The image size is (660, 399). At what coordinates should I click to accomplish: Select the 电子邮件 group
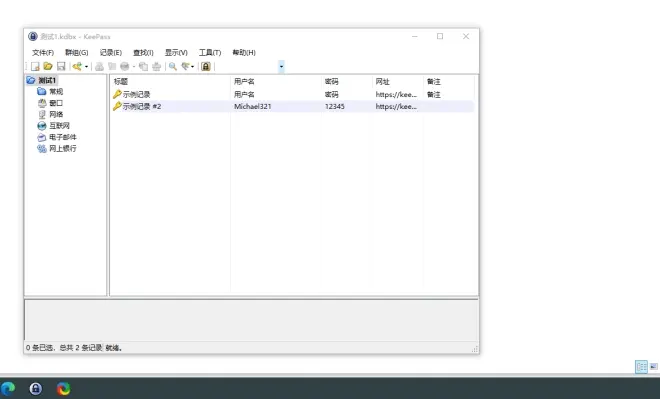63,137
